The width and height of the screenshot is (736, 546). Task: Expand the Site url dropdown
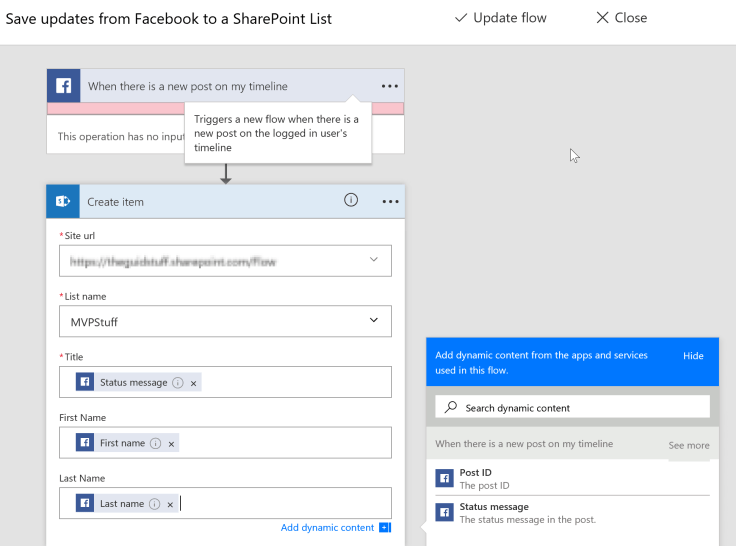374,260
